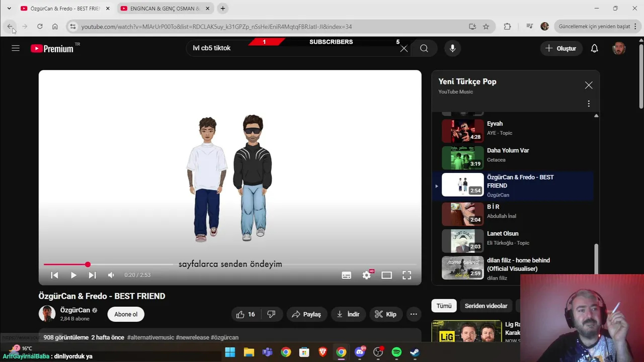Download the video with İndir
This screenshot has height=362, width=644.
pos(348,314)
